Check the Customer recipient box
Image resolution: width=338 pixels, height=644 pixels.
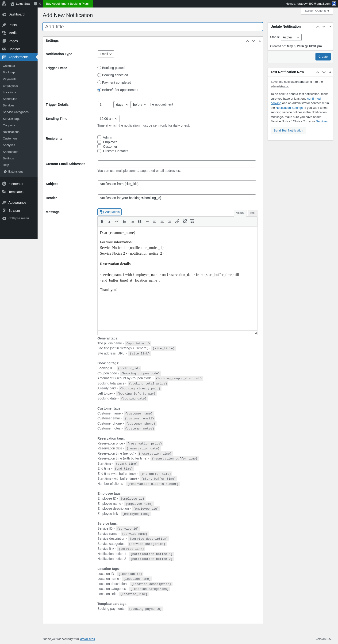point(99,146)
